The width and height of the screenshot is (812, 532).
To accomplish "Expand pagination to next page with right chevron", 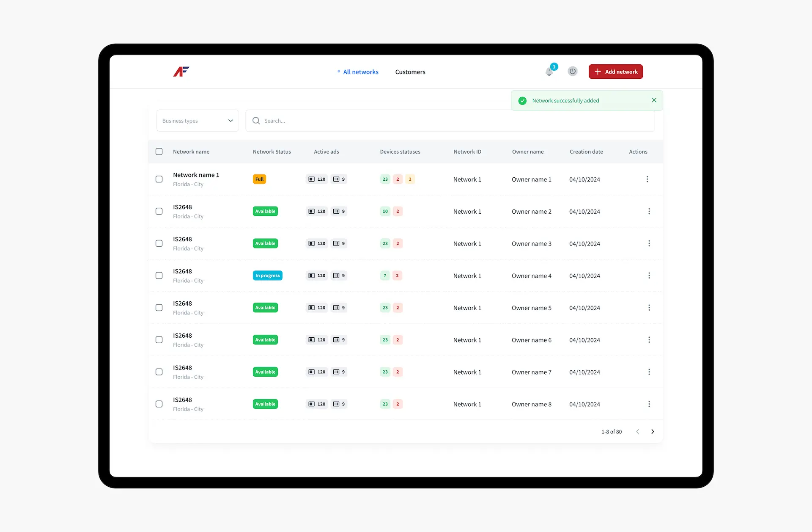I will (x=653, y=431).
